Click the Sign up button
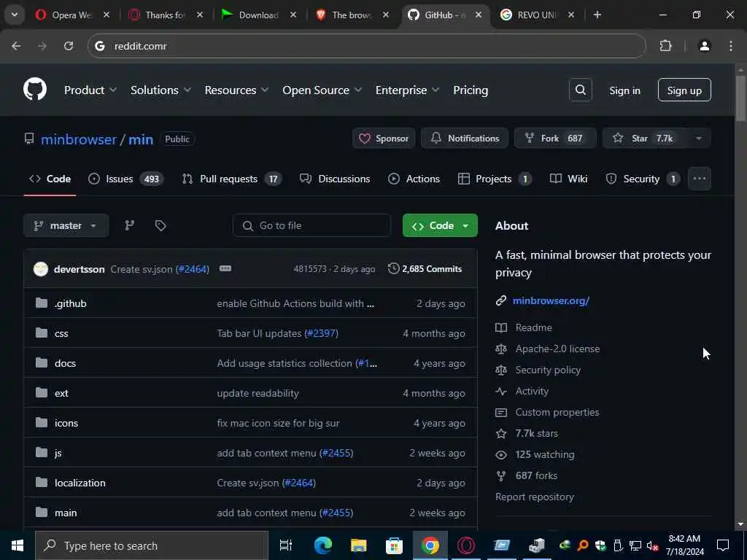The width and height of the screenshot is (747, 560). click(684, 90)
